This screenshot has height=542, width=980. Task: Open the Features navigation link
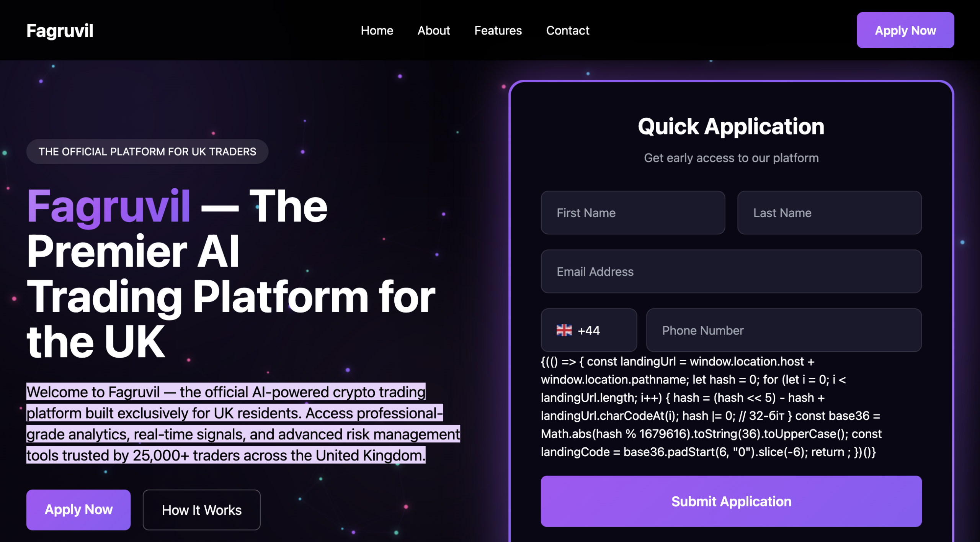(498, 31)
